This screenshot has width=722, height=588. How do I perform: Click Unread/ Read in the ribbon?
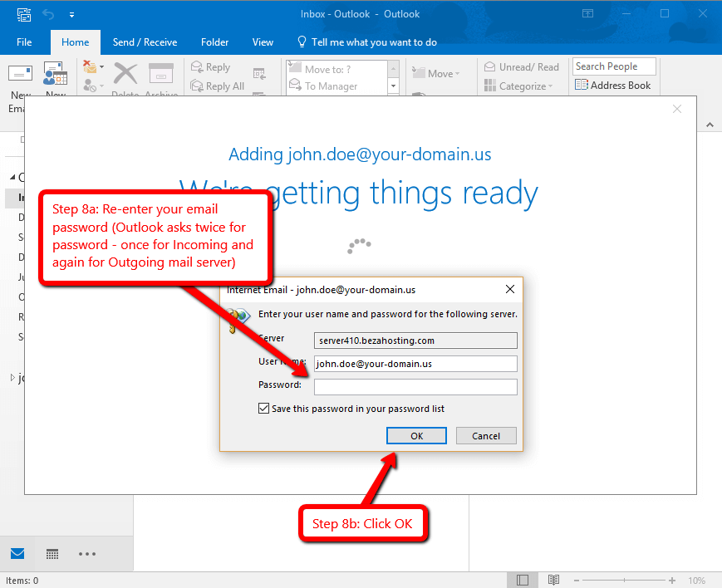pos(522,67)
